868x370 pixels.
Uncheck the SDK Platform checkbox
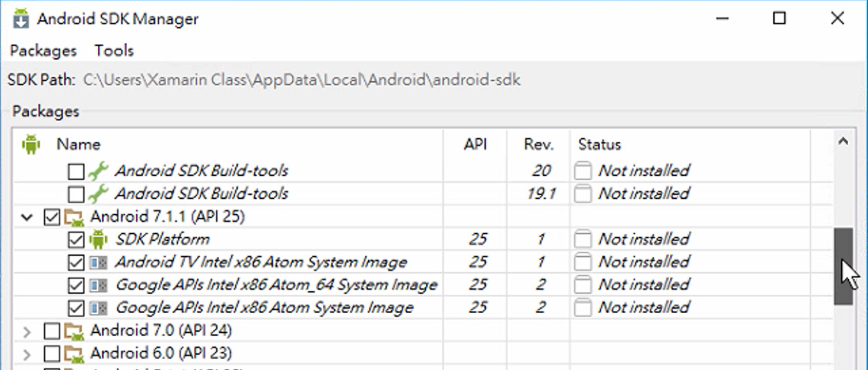(76, 240)
